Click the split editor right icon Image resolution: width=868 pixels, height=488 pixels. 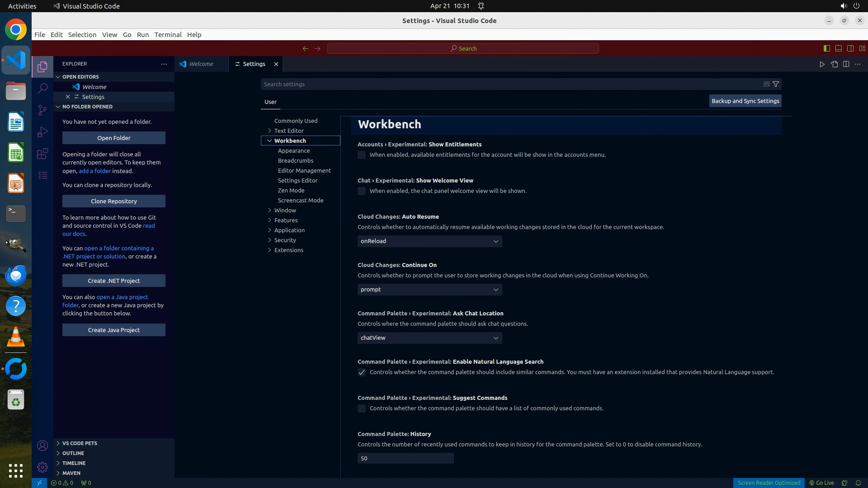[846, 64]
